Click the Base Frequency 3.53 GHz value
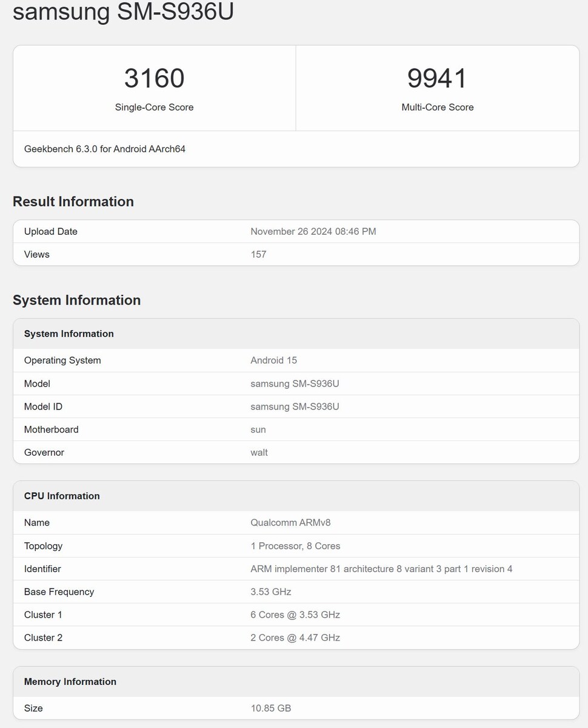Screen dimensions: 588x728 coord(271,591)
